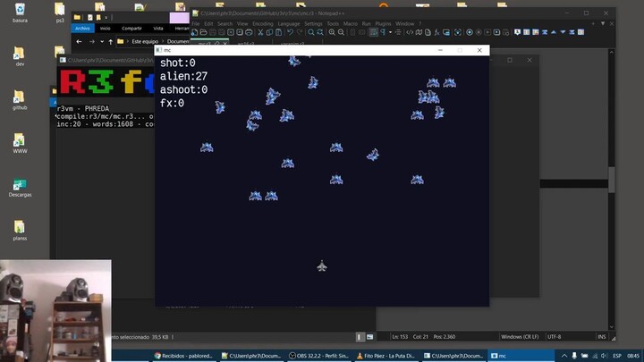Open the File menu in Notepad++

point(196,24)
